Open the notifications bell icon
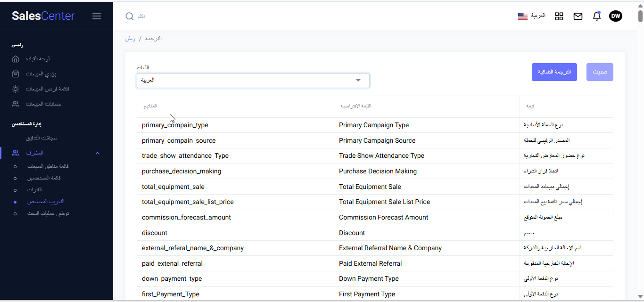 (x=597, y=16)
